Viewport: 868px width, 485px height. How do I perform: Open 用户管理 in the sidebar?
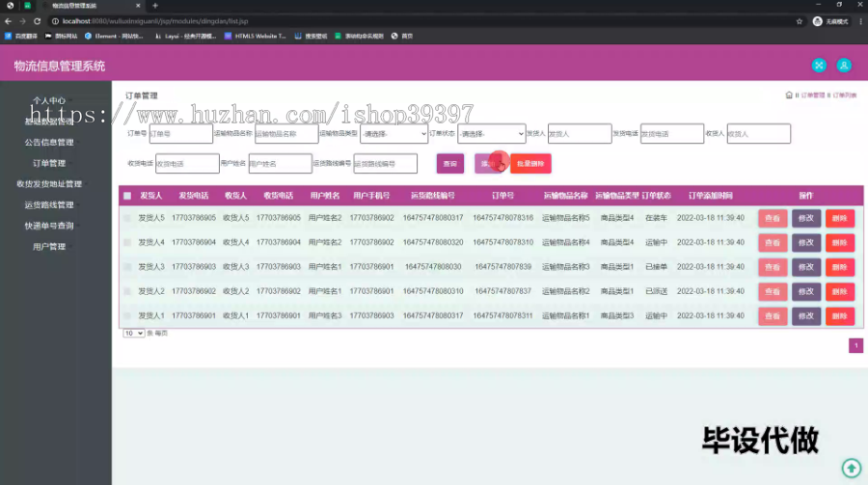[x=49, y=247]
